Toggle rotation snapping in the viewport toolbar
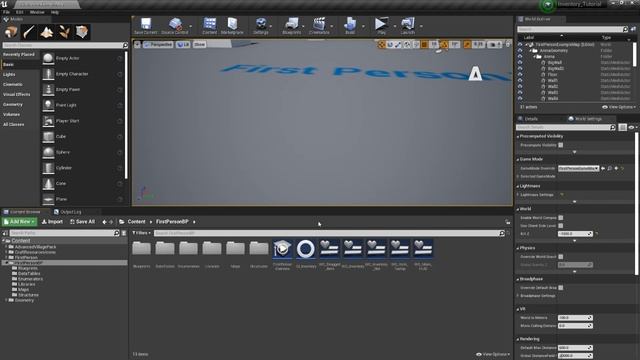Viewport: 640px width, 360px height. click(444, 44)
